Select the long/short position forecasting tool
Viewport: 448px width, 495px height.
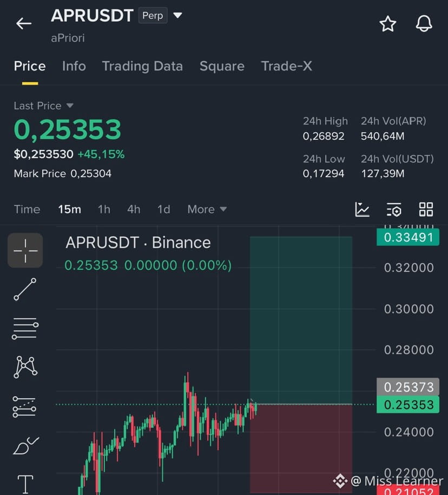24,407
